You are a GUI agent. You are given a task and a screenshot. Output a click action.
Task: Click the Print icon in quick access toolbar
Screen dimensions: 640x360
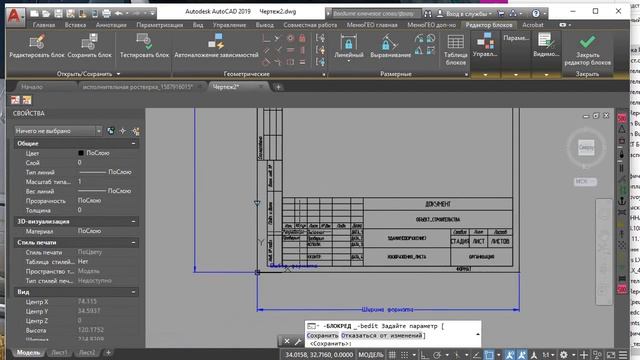click(x=106, y=14)
